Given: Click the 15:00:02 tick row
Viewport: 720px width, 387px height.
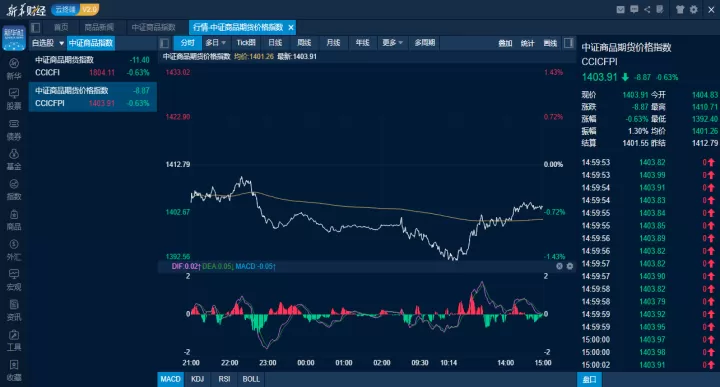Looking at the screenshot, I should click(x=648, y=365).
